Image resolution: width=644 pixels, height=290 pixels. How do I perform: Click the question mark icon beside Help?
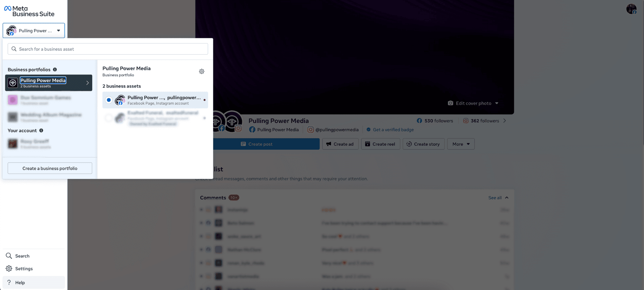click(9, 283)
